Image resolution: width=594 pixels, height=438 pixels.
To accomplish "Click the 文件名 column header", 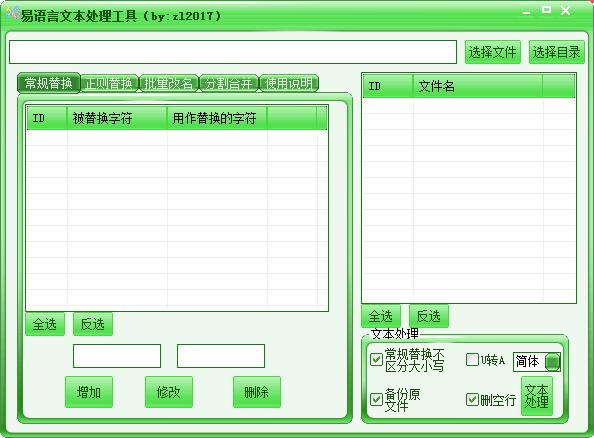I will (x=478, y=86).
